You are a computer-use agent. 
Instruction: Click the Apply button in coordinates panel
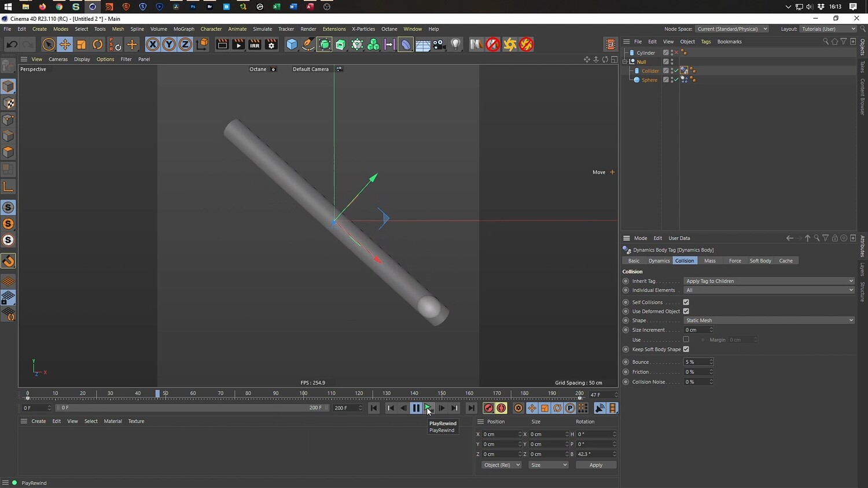point(595,465)
